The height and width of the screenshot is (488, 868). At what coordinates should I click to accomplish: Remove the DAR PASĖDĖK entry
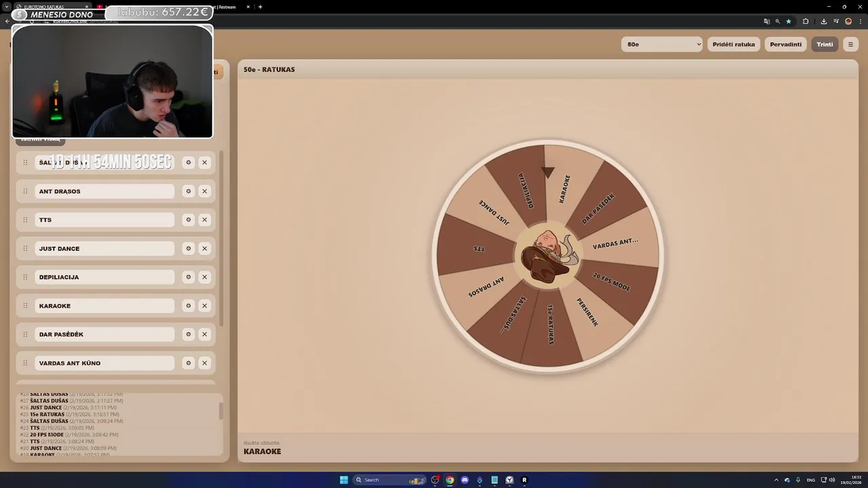click(205, 334)
